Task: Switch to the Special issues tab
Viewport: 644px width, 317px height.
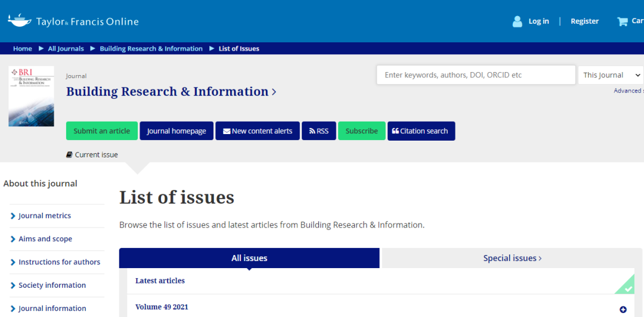Action: pyautogui.click(x=512, y=258)
